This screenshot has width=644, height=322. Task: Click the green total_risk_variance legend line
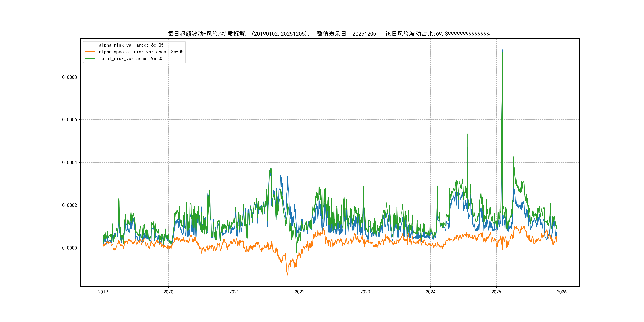coord(90,58)
